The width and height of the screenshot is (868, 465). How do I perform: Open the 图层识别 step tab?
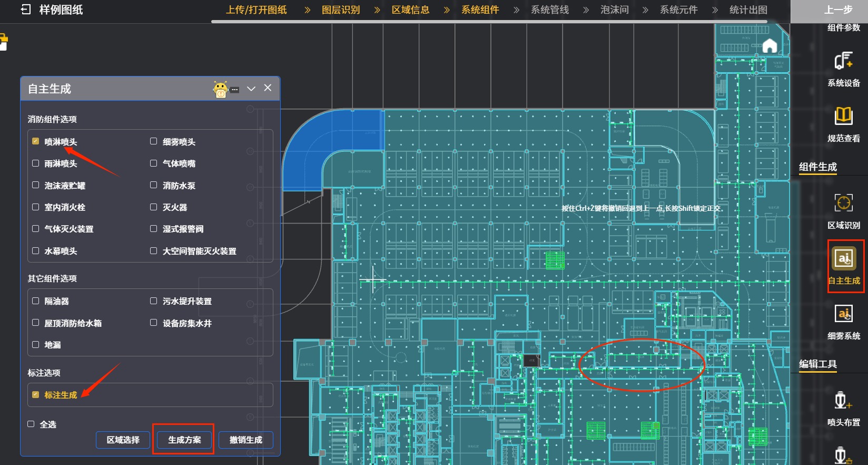[341, 10]
